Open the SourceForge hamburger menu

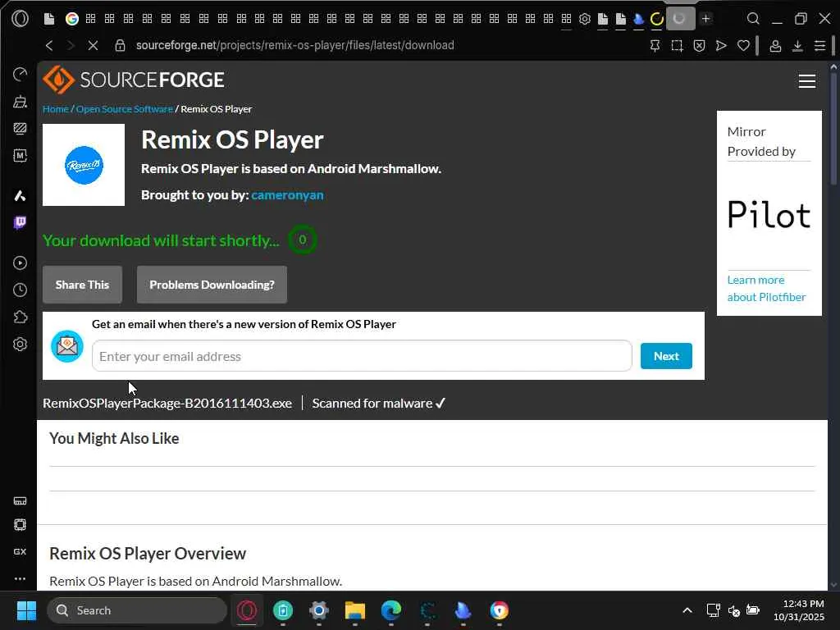click(807, 81)
